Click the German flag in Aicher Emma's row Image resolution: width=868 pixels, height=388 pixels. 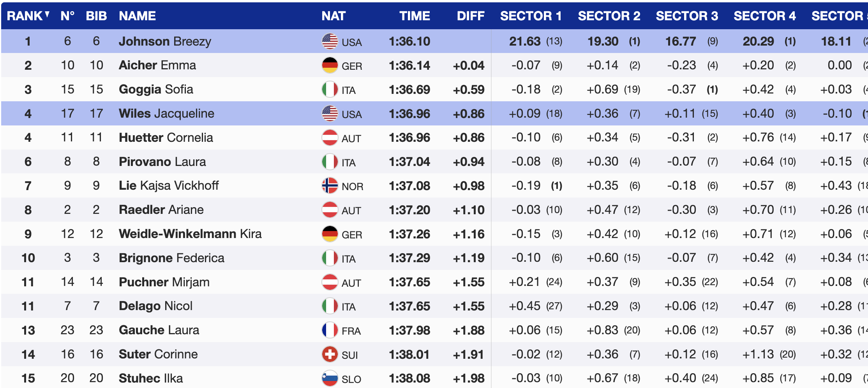pyautogui.click(x=330, y=65)
